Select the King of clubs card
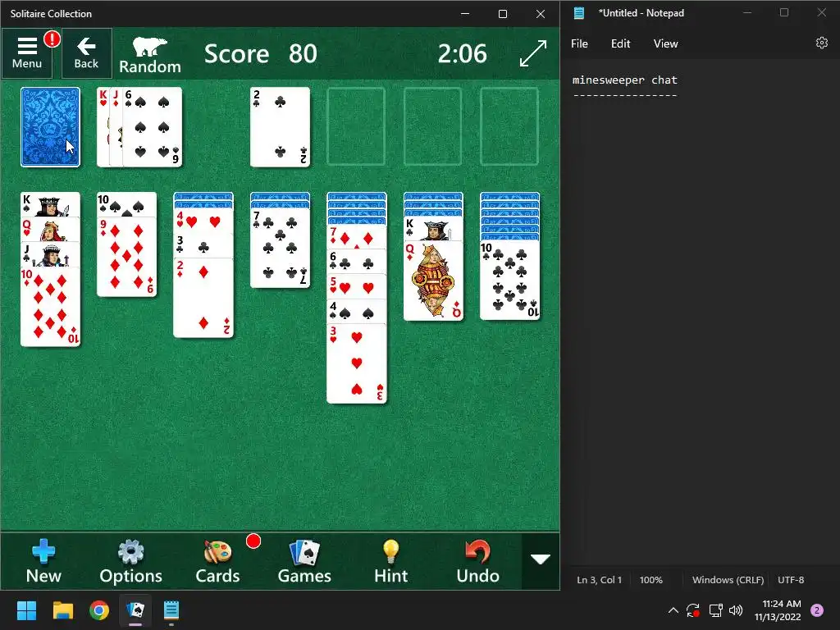The width and height of the screenshot is (840, 630). [433, 229]
